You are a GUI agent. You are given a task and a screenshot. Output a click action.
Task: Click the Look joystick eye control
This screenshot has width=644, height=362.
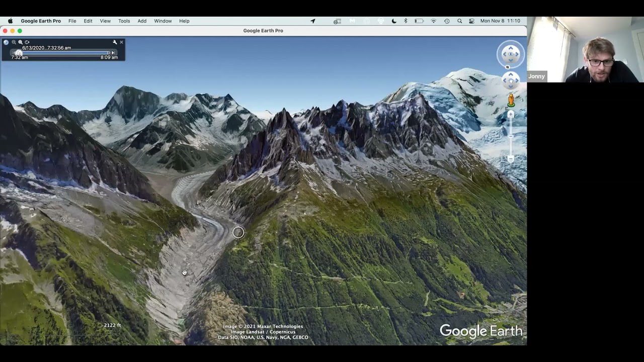[x=511, y=54]
